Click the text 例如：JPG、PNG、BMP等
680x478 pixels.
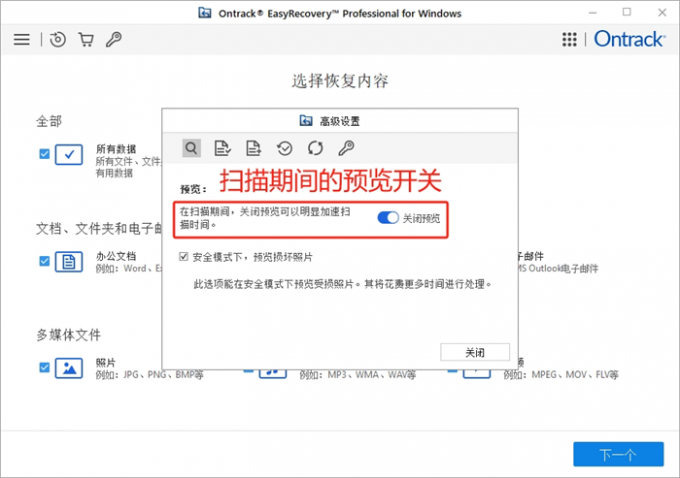point(150,374)
